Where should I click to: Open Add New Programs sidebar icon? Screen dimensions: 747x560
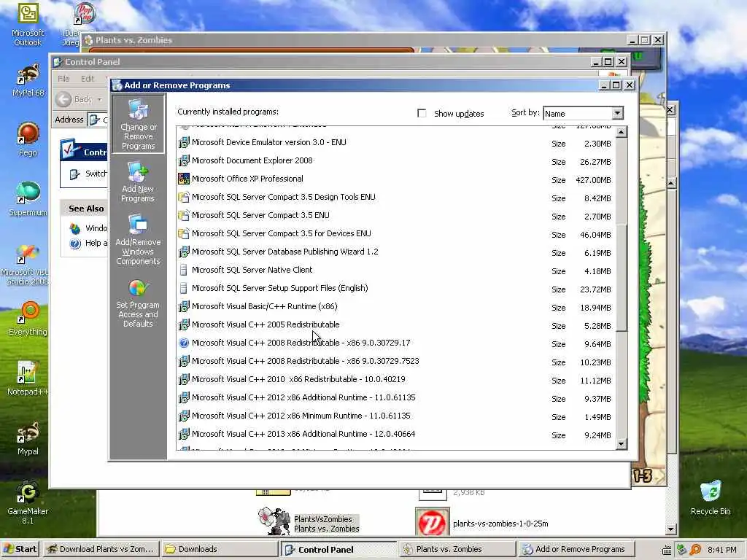[x=138, y=182]
